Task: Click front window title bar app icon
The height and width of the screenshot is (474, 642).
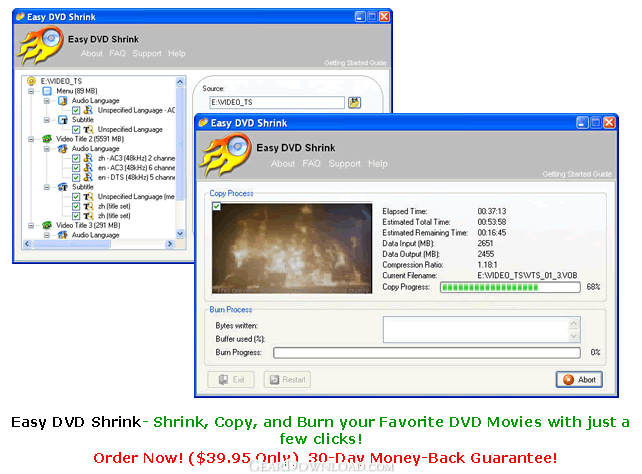Action: (x=203, y=122)
